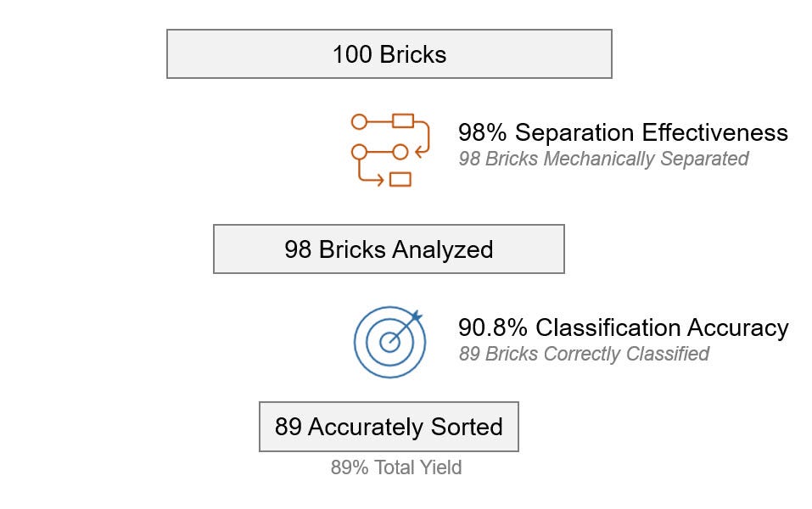Click the curved return arrow in the workflow icon
The image size is (812, 509).
pyautogui.click(x=423, y=137)
